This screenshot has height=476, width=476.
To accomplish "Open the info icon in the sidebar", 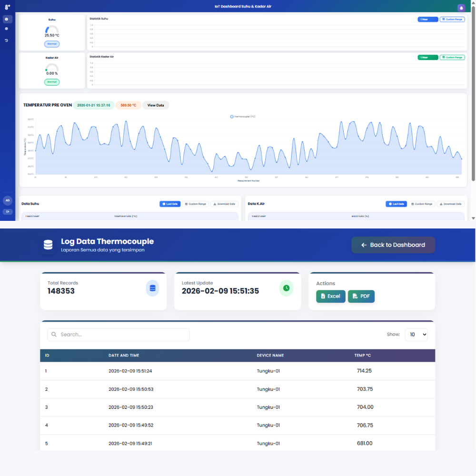I will click(7, 20).
